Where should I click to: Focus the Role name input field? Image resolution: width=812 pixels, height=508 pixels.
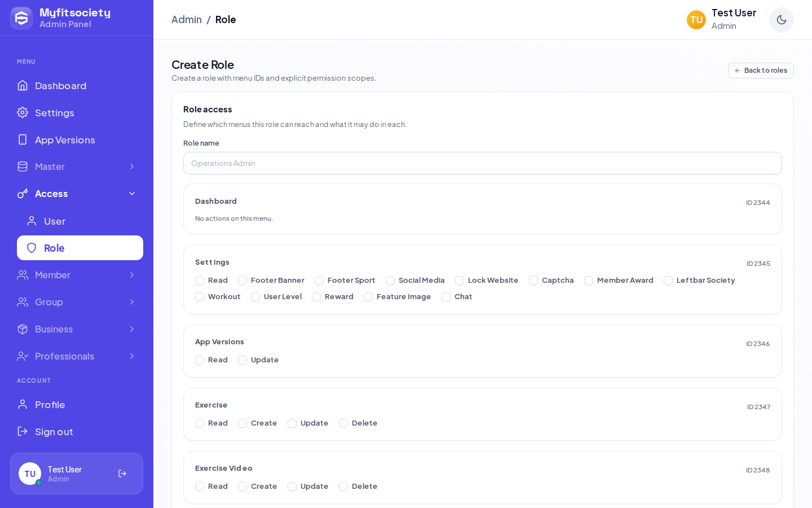483,163
